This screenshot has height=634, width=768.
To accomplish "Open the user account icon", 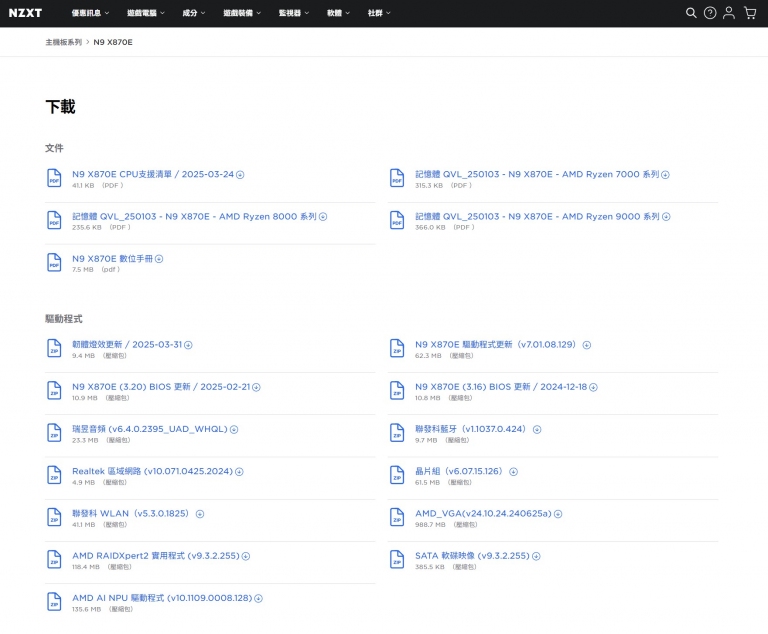I will [729, 13].
